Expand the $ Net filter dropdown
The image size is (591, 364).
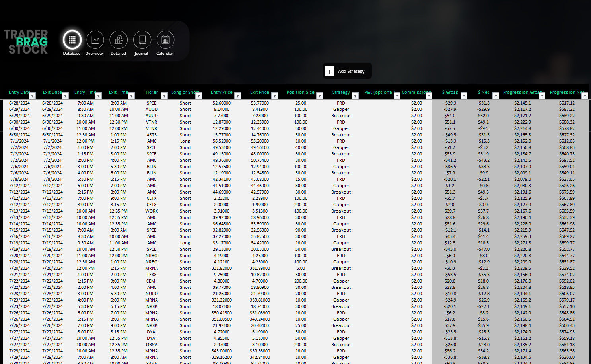click(x=496, y=95)
